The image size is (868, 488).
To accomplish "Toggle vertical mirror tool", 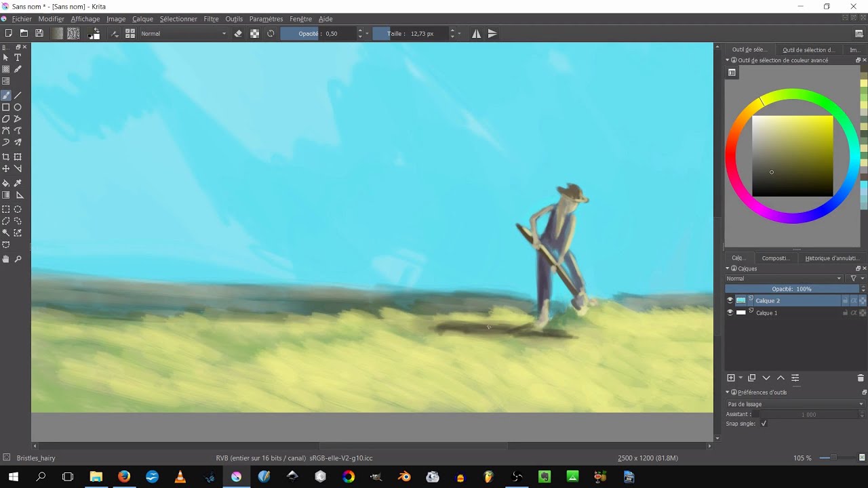I will pyautogui.click(x=493, y=33).
